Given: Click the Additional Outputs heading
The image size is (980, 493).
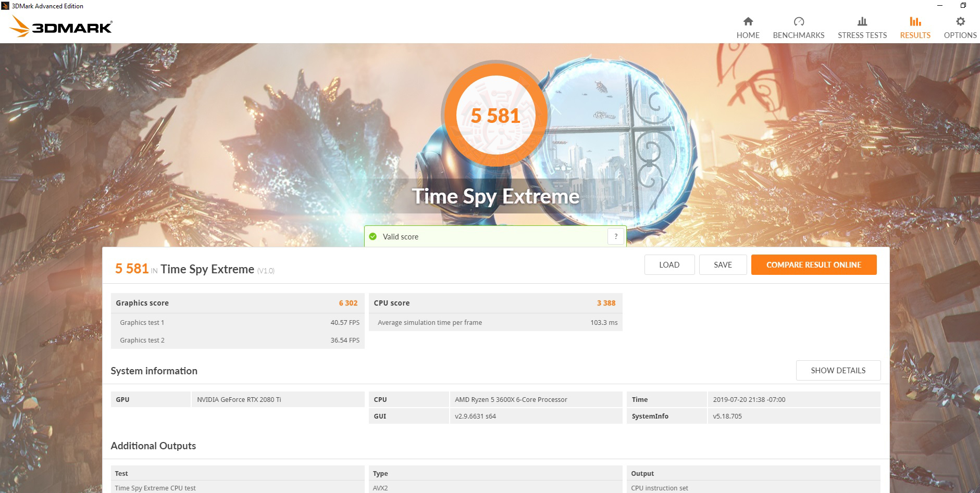Looking at the screenshot, I should (x=153, y=446).
